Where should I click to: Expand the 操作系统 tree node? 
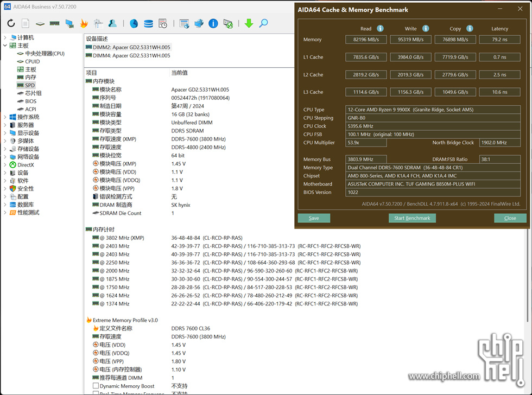click(5, 117)
